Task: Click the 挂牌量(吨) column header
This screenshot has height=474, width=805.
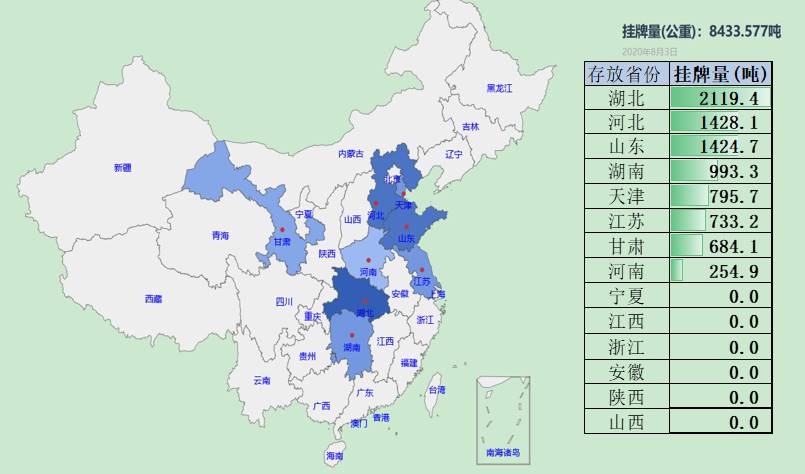Action: coord(721,74)
